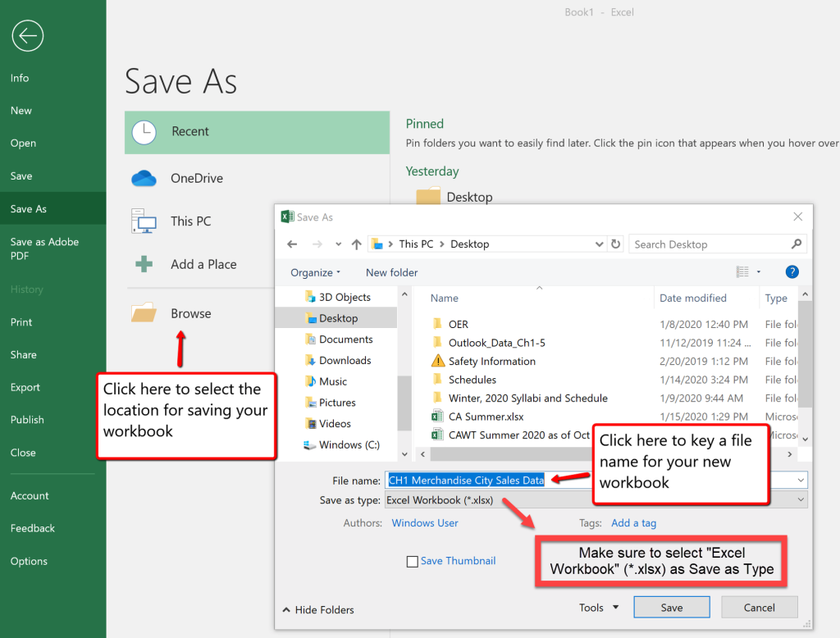This screenshot has width=840, height=638.
Task: Refresh the Desktop folder with the refresh icon
Action: (614, 244)
